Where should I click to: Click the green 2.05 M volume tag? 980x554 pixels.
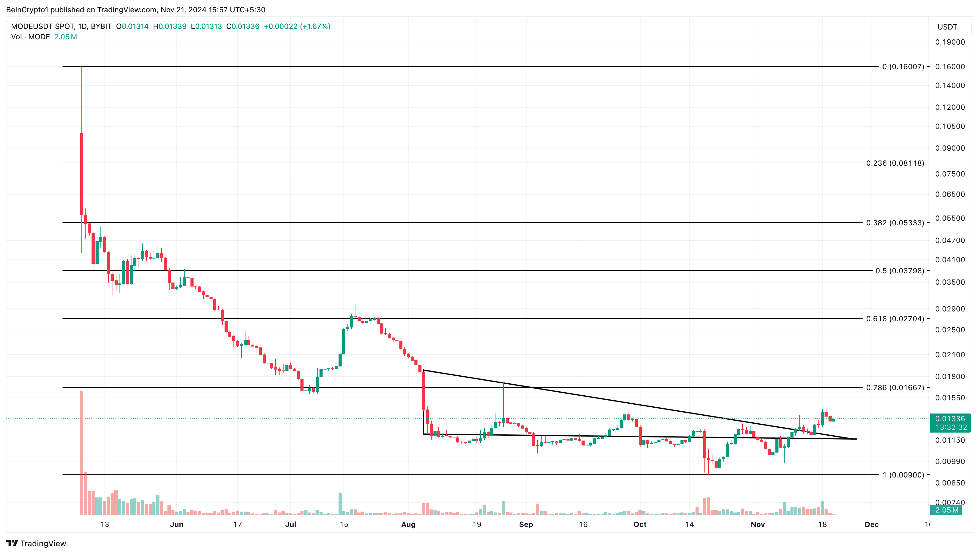coord(946,510)
